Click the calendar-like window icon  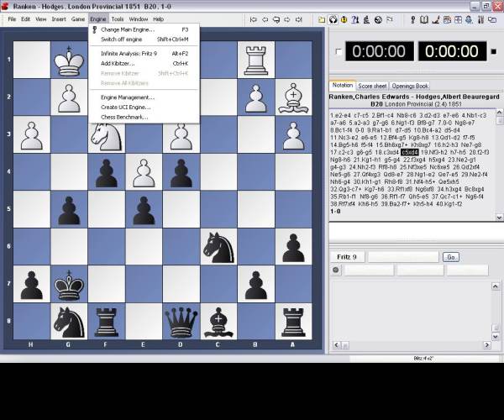point(447,20)
